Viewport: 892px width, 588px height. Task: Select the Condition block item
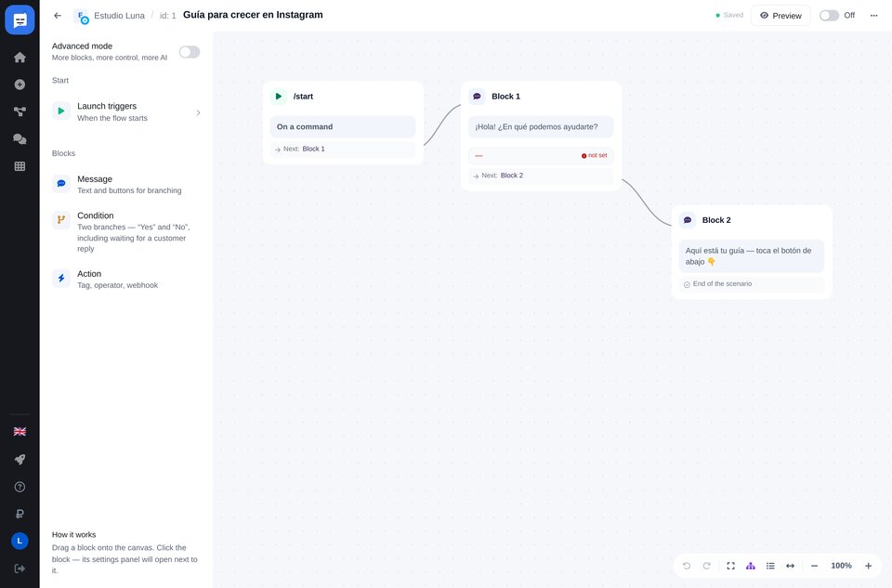pyautogui.click(x=126, y=231)
